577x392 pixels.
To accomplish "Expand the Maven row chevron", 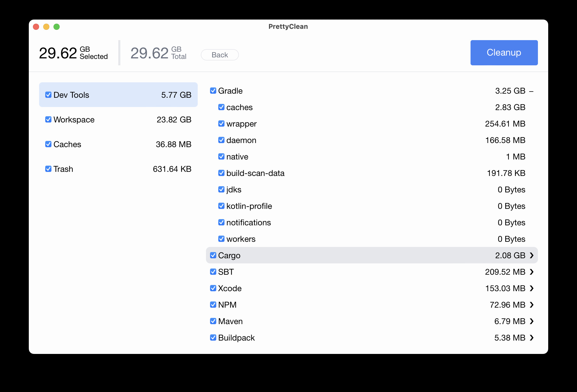I will 532,321.
